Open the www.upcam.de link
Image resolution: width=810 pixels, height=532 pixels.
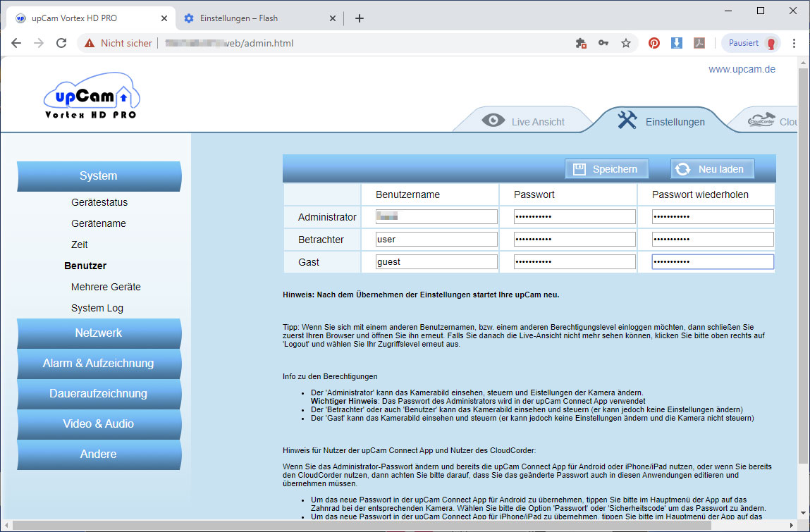tap(742, 69)
